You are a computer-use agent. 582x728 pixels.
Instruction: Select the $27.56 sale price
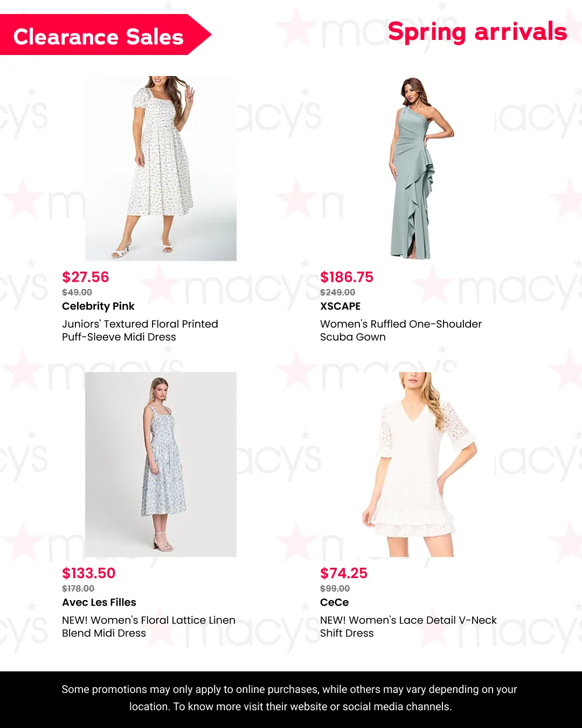click(x=86, y=277)
